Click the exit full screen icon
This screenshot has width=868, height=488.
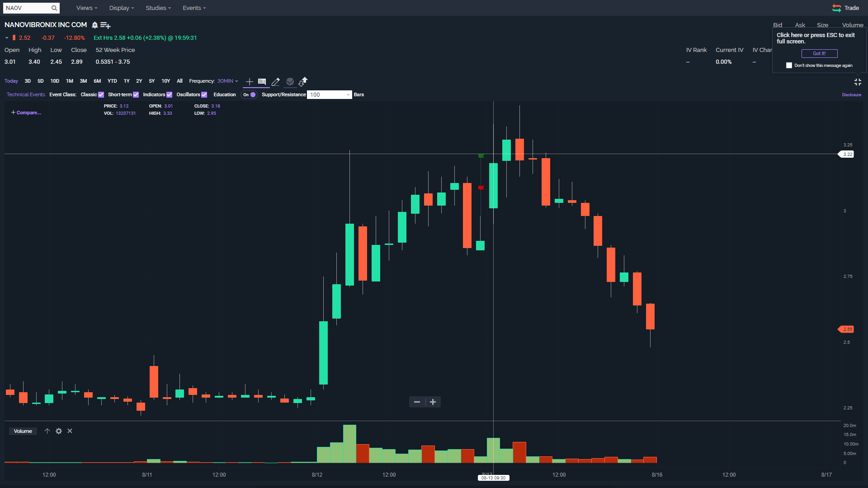coord(858,82)
